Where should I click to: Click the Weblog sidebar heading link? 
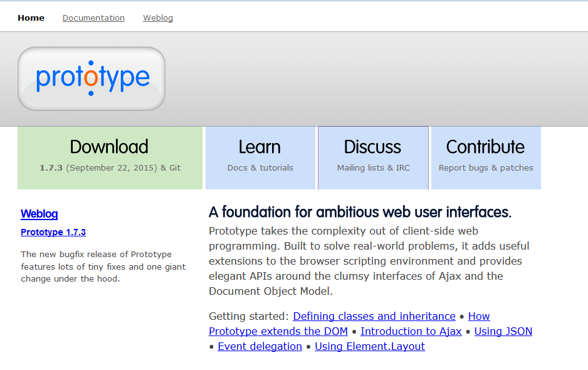point(39,214)
